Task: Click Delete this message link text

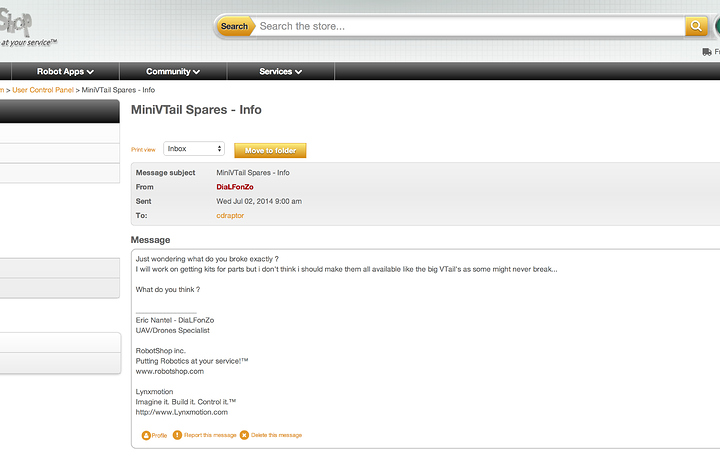Action: click(276, 435)
